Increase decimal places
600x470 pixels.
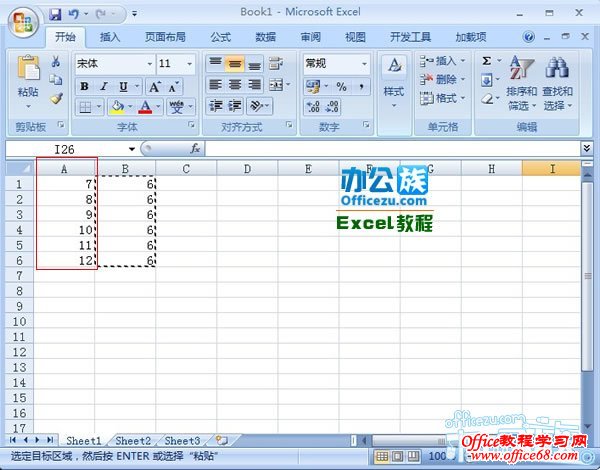tap(313, 106)
